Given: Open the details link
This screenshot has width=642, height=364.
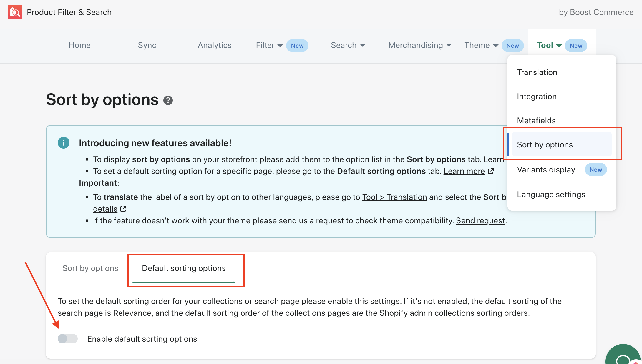Looking at the screenshot, I should (x=105, y=209).
